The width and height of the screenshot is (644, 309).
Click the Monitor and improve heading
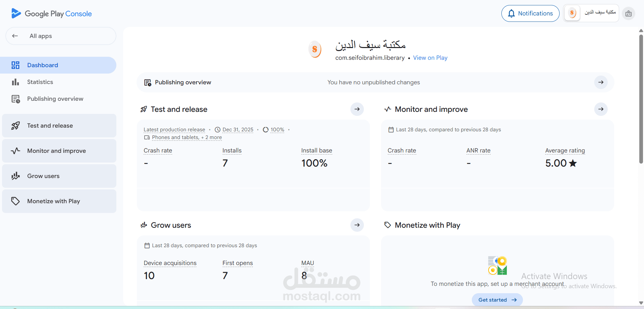click(431, 109)
